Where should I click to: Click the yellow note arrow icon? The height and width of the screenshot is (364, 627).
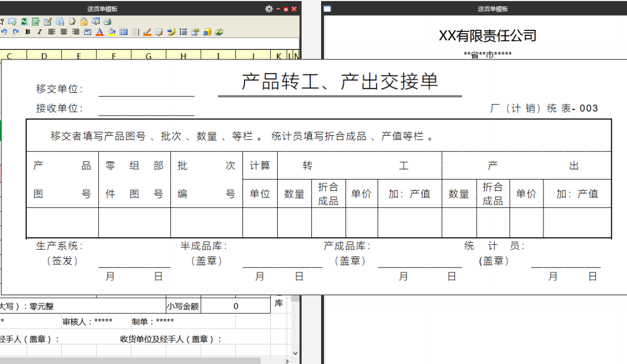coord(171,31)
